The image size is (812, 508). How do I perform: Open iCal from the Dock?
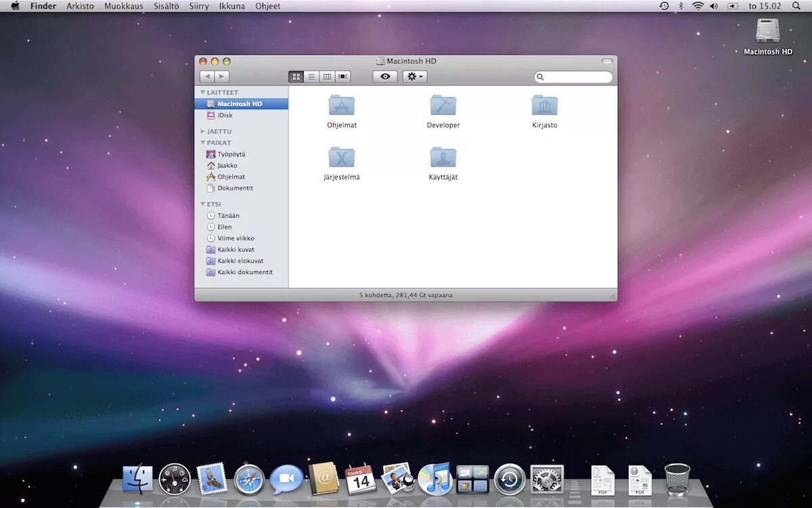(360, 479)
